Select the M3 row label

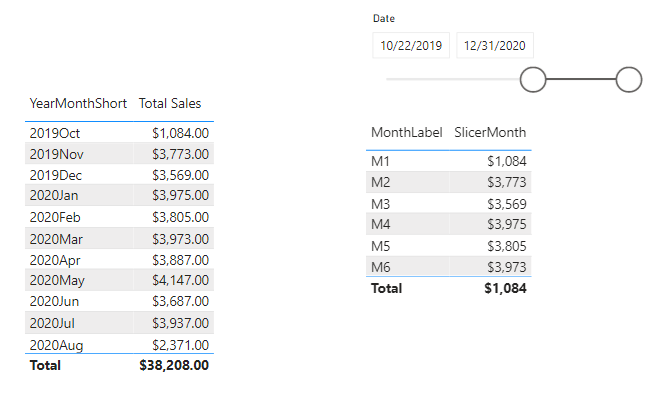pyautogui.click(x=381, y=204)
